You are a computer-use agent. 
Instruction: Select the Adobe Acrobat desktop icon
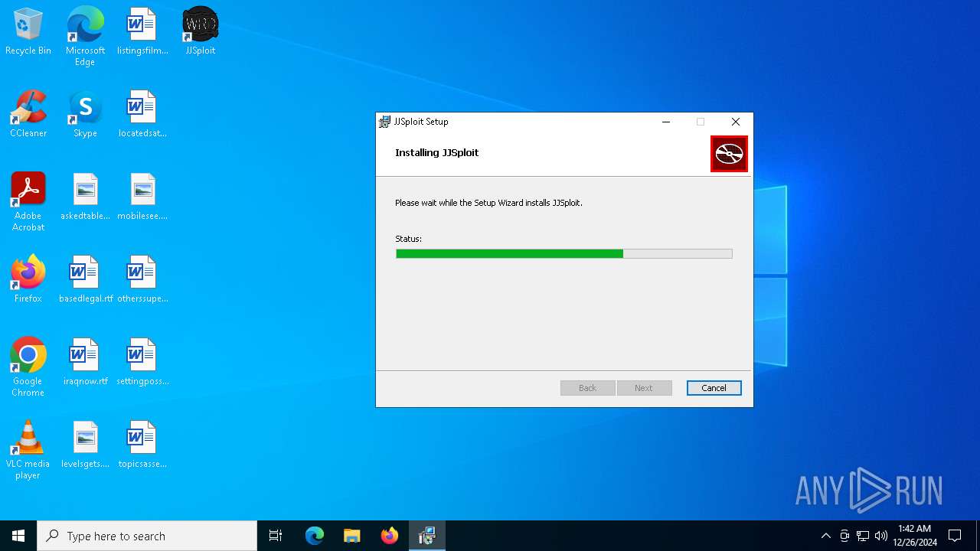28,202
